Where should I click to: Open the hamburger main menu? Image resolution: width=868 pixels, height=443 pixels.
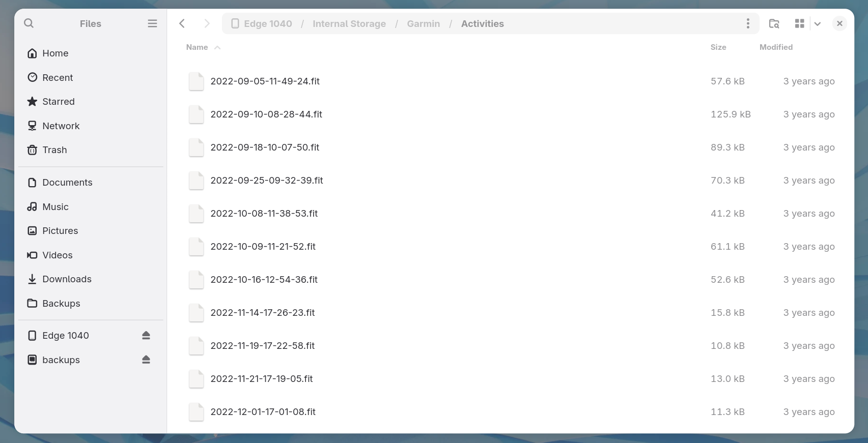[x=152, y=23]
